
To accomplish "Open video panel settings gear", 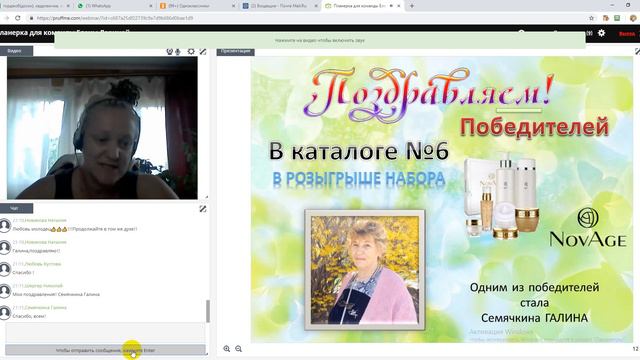I will click(191, 51).
